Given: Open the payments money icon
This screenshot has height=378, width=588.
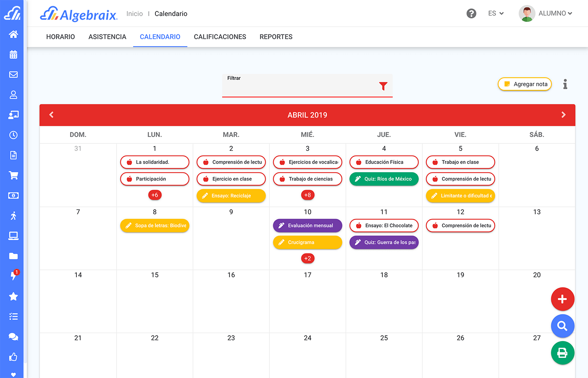Looking at the screenshot, I should [13, 195].
